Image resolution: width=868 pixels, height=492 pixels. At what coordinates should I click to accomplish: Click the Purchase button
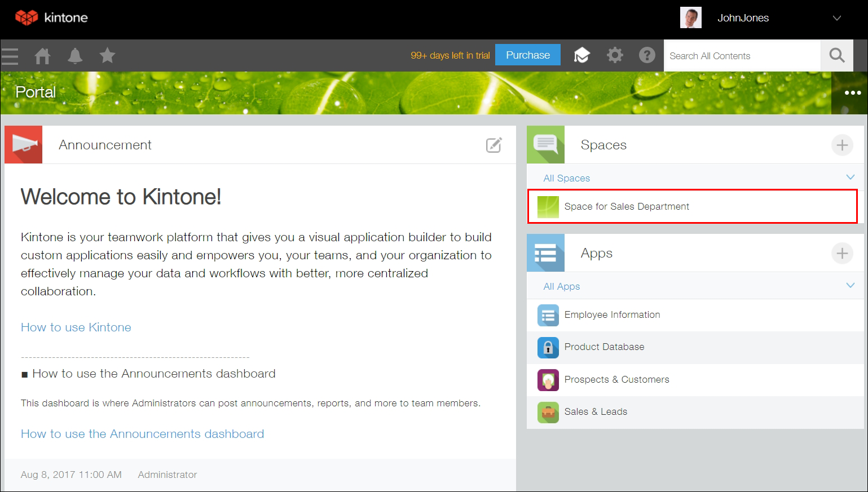point(527,55)
